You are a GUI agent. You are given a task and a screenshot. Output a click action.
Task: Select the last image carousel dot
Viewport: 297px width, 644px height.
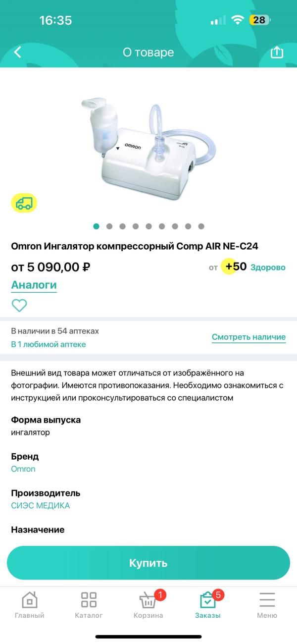pos(201,226)
